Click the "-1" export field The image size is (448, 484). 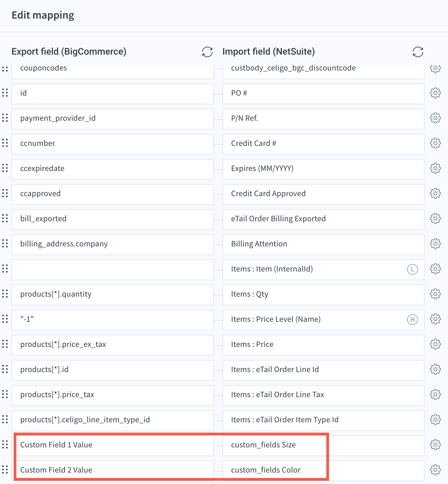(112, 320)
